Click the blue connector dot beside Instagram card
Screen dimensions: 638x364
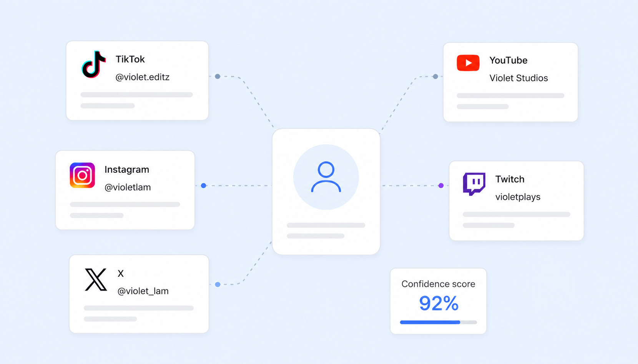pos(204,185)
